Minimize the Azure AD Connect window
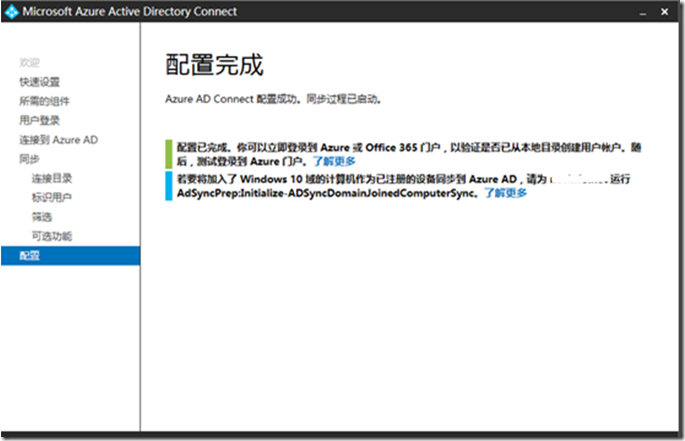 [x=643, y=12]
